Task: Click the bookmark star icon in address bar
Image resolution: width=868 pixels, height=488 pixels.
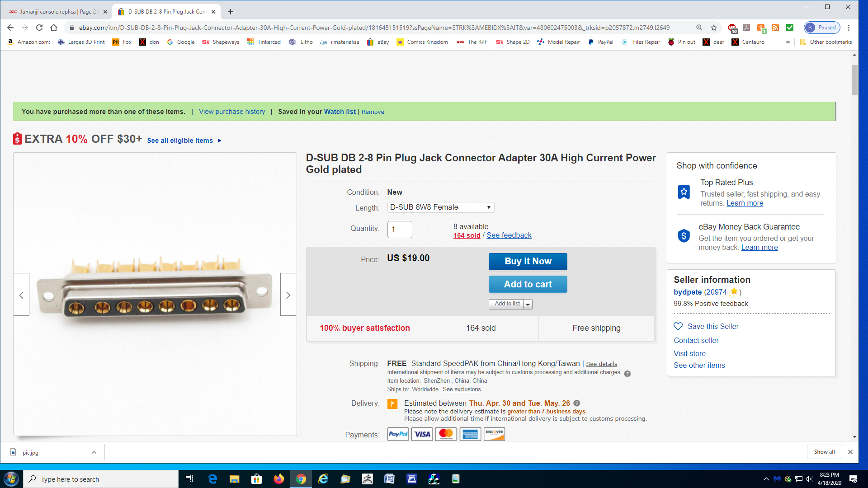Action: click(714, 28)
